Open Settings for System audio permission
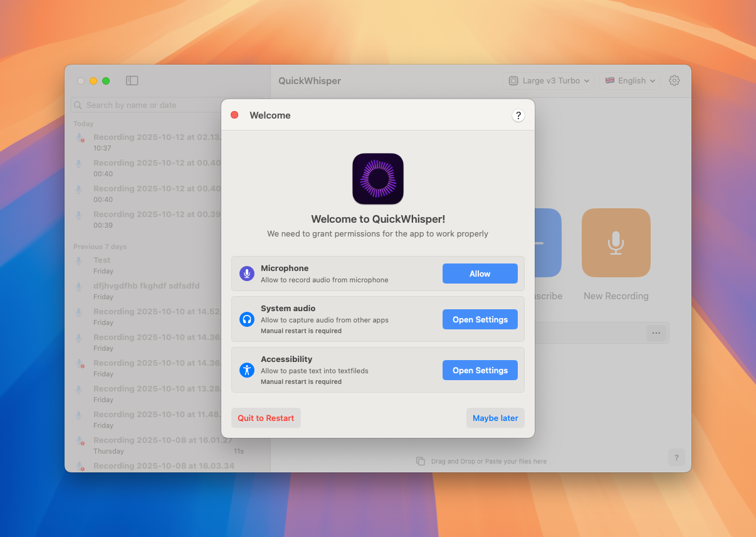 pyautogui.click(x=480, y=319)
